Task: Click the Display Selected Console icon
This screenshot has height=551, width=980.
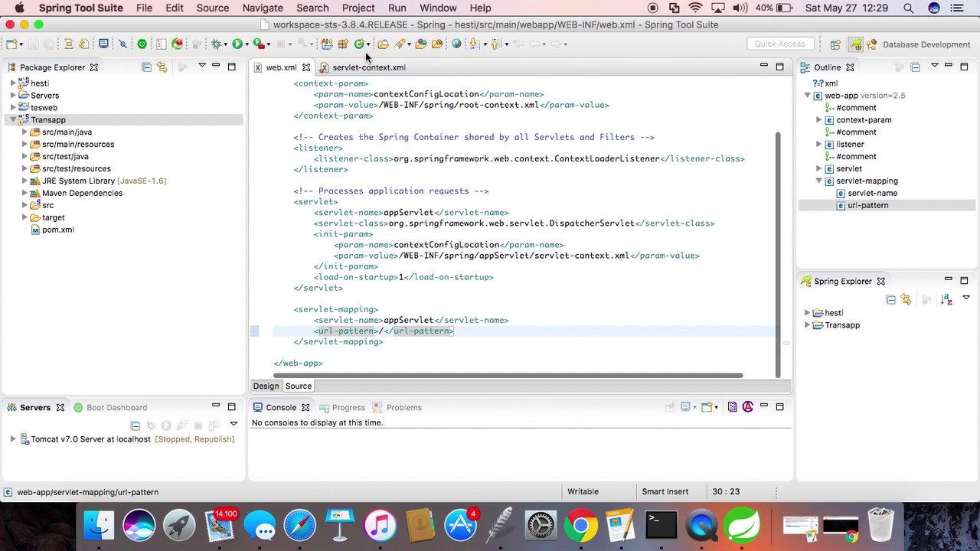Action: [685, 407]
